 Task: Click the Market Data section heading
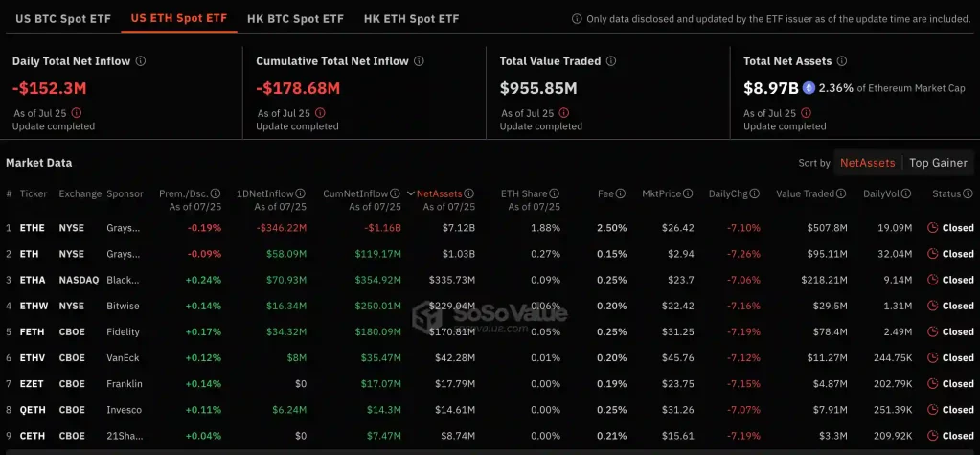[38, 163]
